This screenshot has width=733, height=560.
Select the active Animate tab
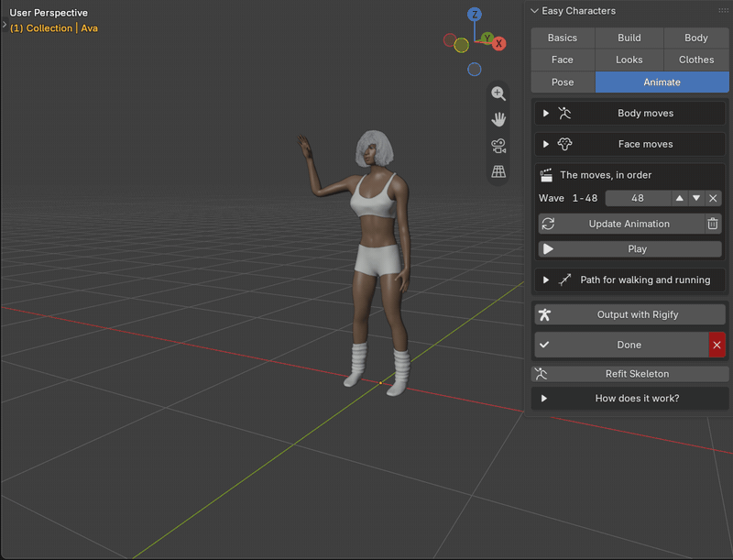pyautogui.click(x=662, y=82)
